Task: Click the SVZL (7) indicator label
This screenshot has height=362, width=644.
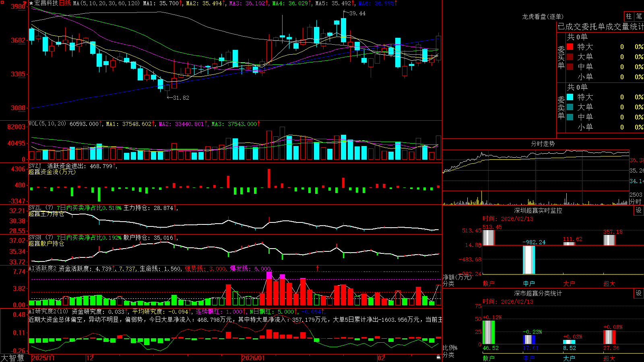Action: 41,208
